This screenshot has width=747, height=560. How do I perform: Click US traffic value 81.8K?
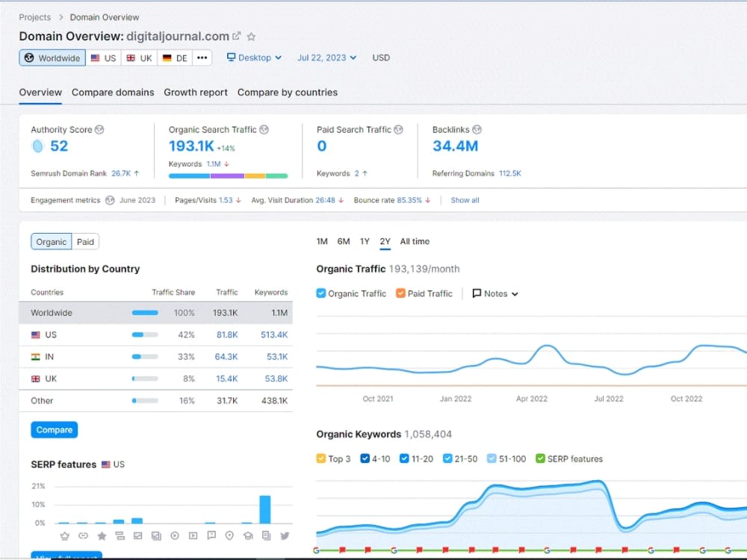click(x=227, y=335)
